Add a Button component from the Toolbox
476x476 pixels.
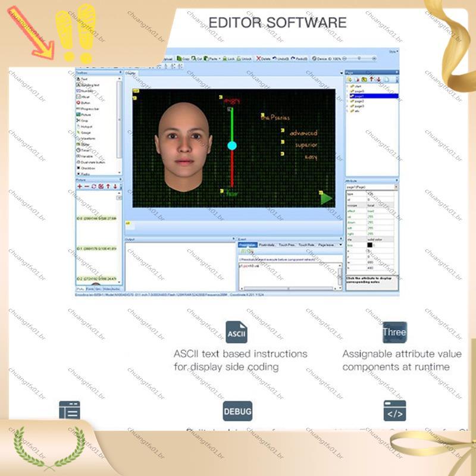[83, 102]
